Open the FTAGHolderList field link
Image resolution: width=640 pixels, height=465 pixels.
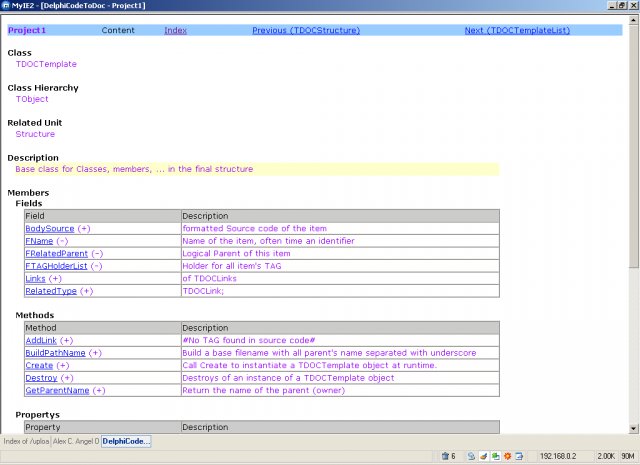pos(56,266)
